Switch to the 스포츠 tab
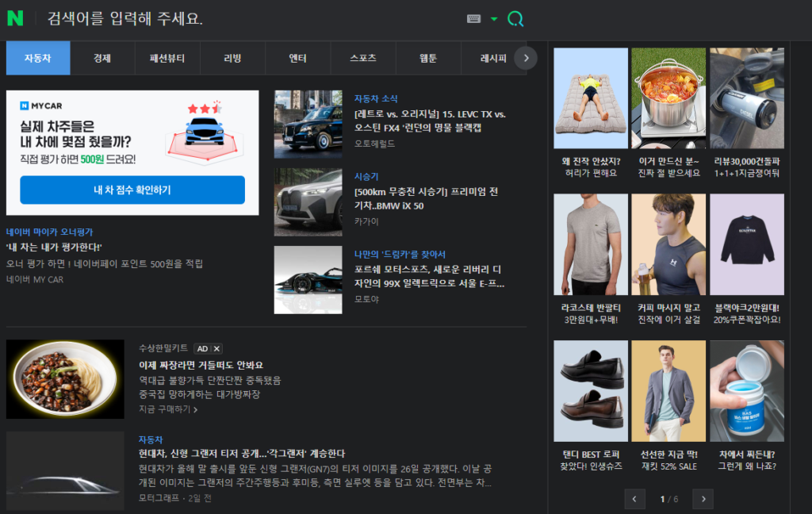812x514 pixels. click(363, 58)
